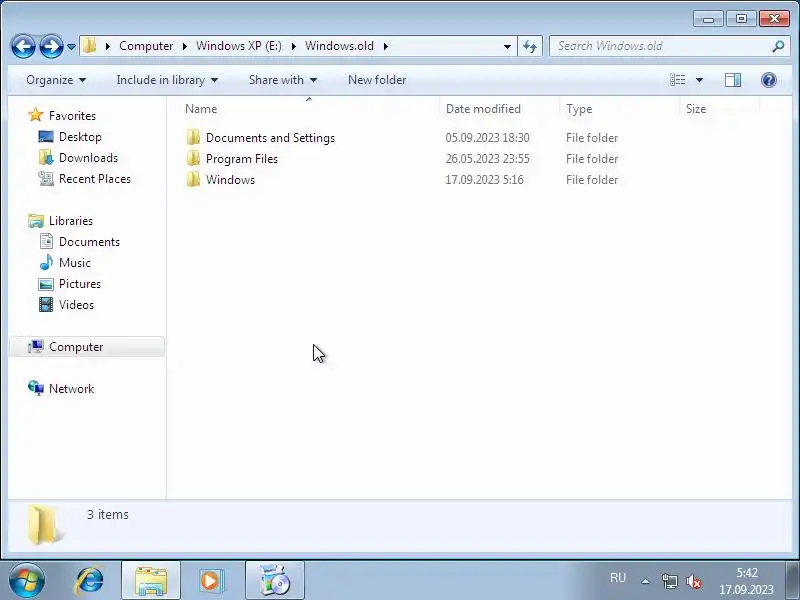Expand arrow after Computer in breadcrumb
Screen dimensions: 800x600
(x=185, y=46)
